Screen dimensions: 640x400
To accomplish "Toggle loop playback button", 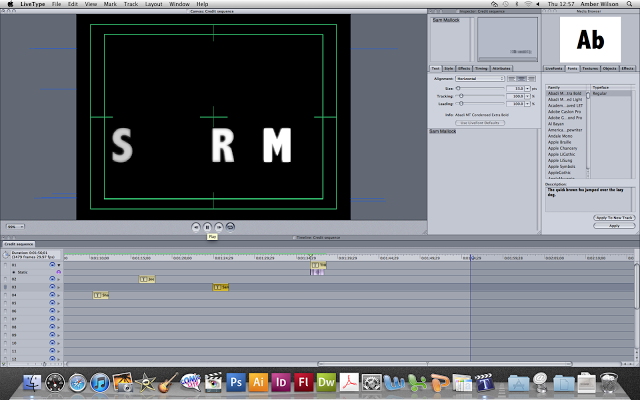I will (x=230, y=227).
